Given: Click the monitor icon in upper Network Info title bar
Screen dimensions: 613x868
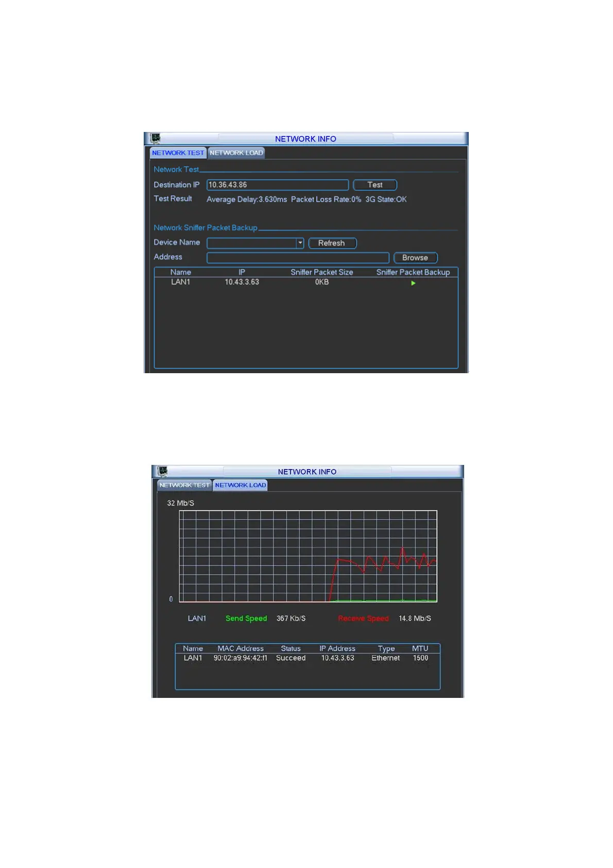Looking at the screenshot, I should (x=156, y=138).
